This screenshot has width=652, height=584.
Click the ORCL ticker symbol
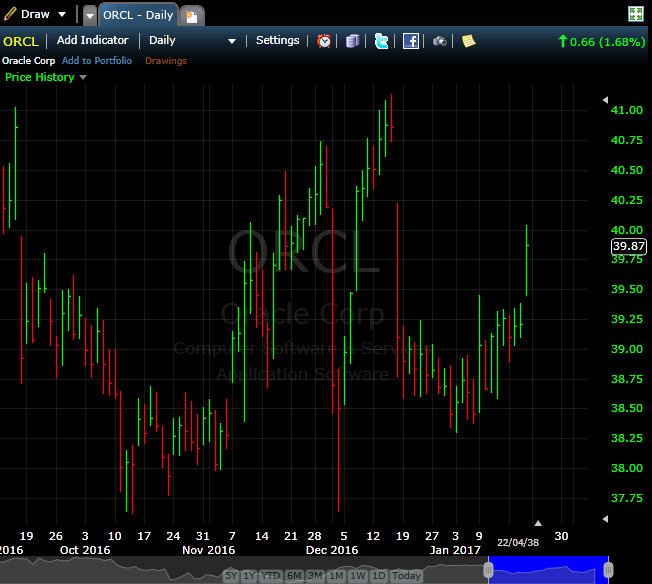[21, 41]
